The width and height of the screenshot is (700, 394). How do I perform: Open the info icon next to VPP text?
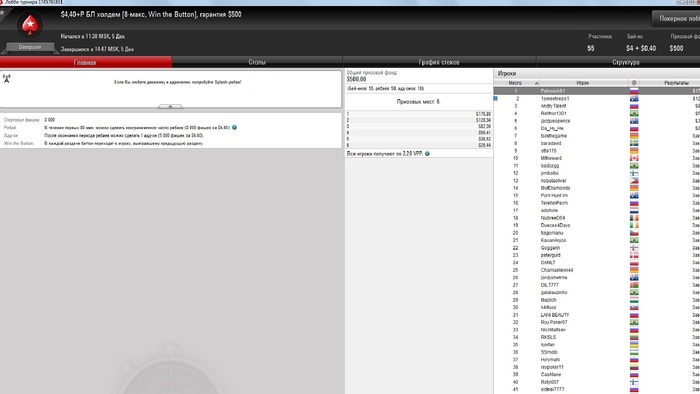click(427, 153)
